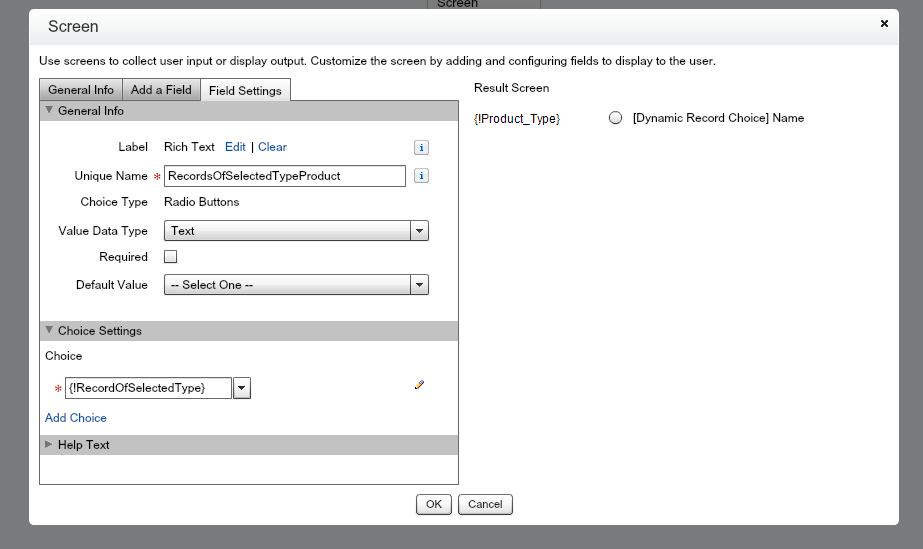Image resolution: width=923 pixels, height=549 pixels.
Task: Select the Dynamic Record Choice radio button
Action: point(616,118)
